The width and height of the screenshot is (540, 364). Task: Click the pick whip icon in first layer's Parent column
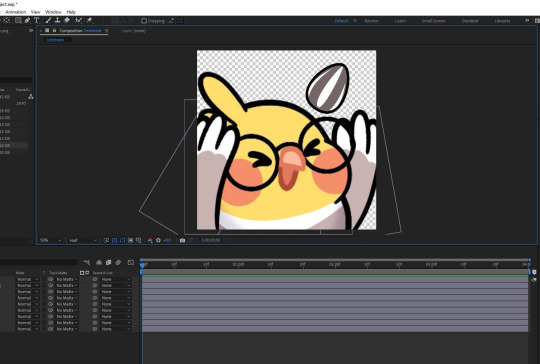pos(95,279)
